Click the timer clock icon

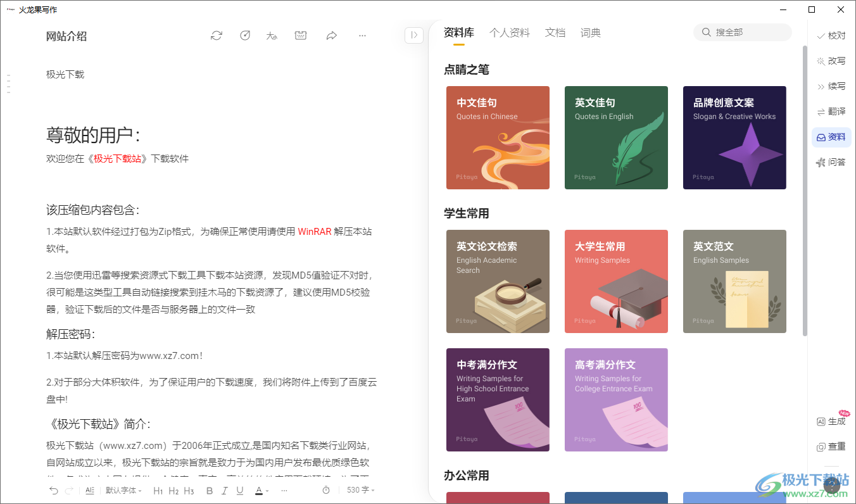326,490
